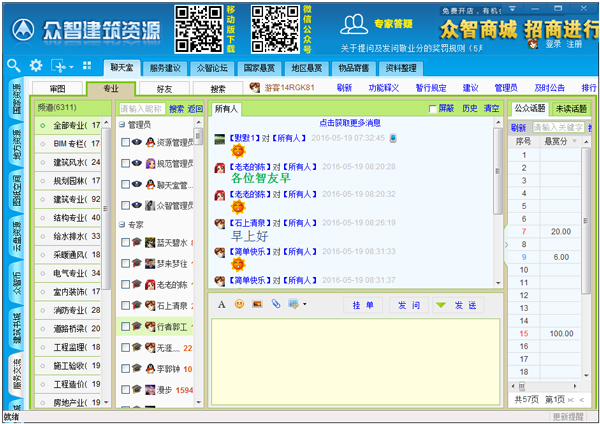The width and height of the screenshot is (600, 424).
Task: Open the four-square grid icon
Action: tap(87, 65)
